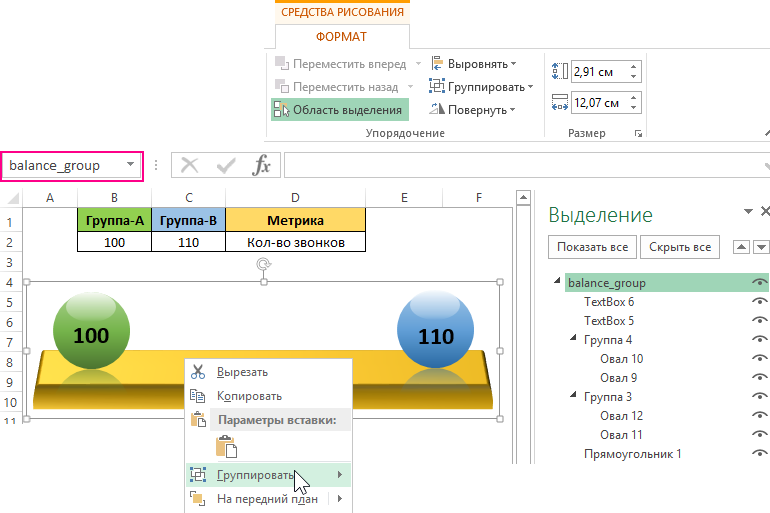Select the Метрика header cell
The width and height of the screenshot is (770, 513).
click(296, 220)
